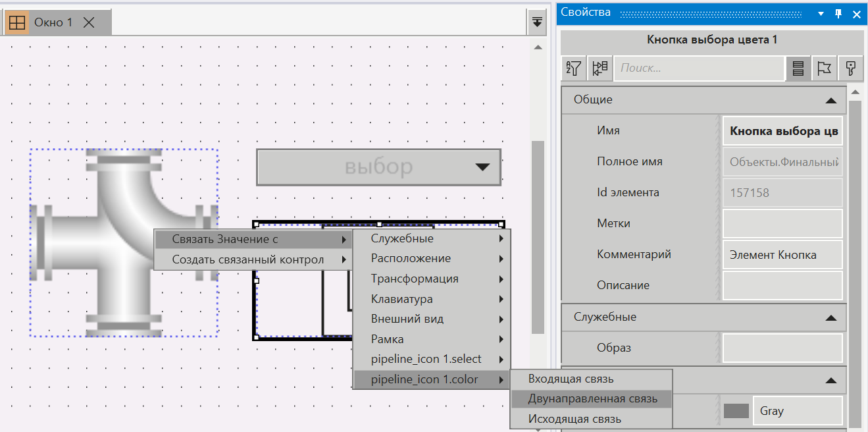This screenshot has height=432, width=868.
Task: Open the Свойства panel options arrow
Action: [821, 13]
